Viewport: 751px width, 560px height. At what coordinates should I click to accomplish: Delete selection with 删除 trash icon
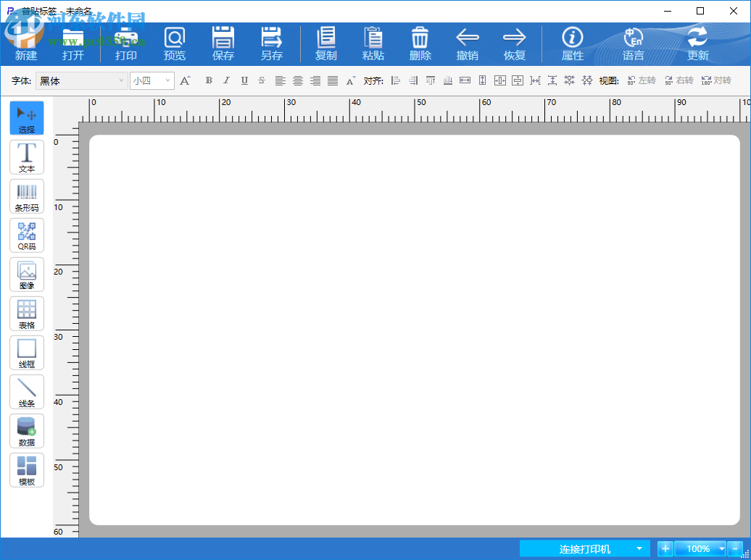click(420, 44)
